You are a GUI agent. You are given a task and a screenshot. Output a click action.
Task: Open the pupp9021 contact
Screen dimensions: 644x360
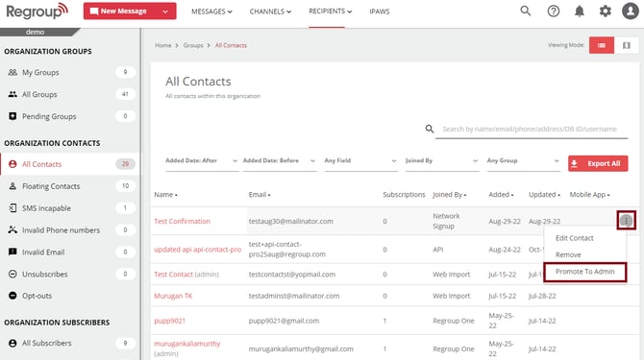[169, 321]
